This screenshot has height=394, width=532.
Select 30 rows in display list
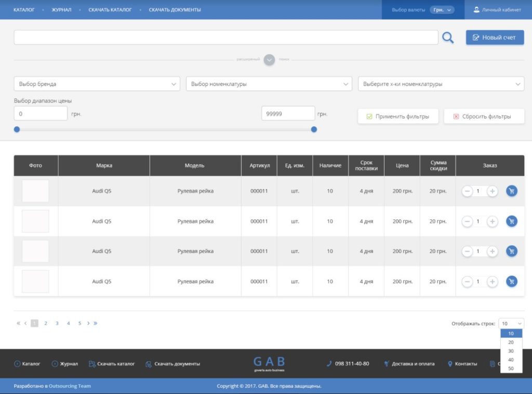point(511,351)
